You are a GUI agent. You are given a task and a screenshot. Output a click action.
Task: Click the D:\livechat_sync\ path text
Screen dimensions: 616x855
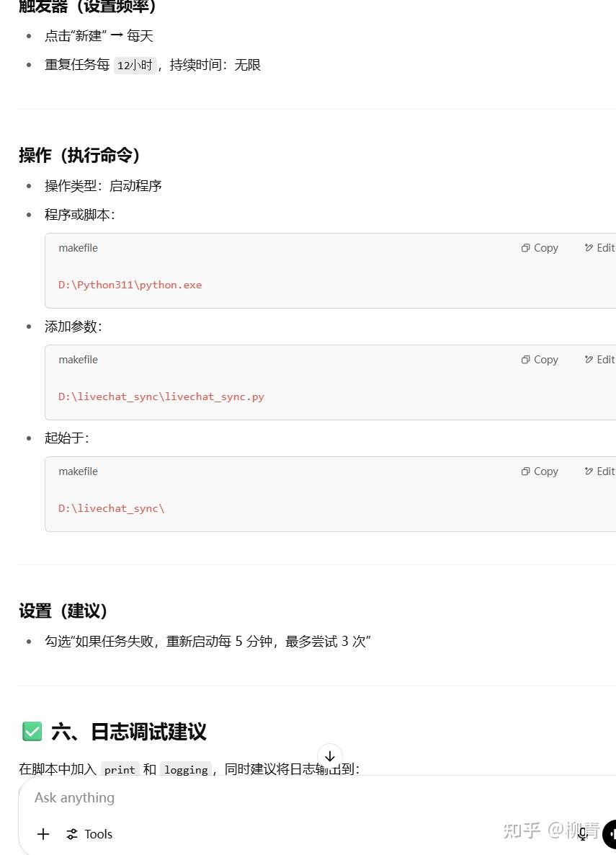click(x=111, y=508)
